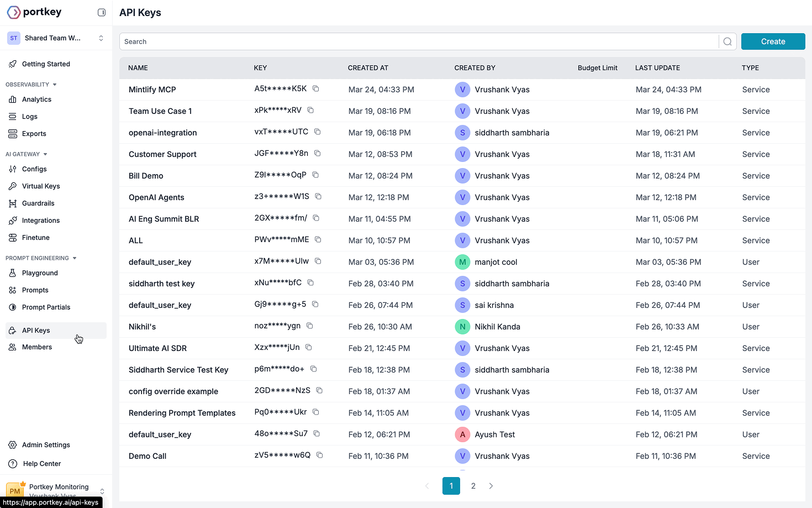Copy the Nikhil's key value
The image size is (812, 508).
click(310, 326)
